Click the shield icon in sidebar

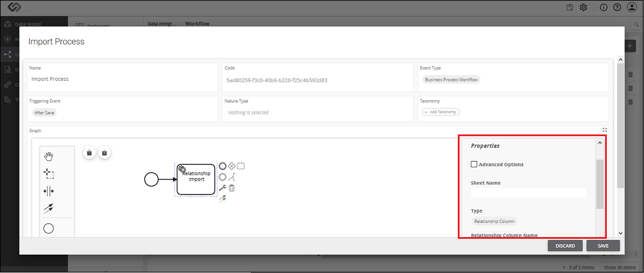(7, 40)
